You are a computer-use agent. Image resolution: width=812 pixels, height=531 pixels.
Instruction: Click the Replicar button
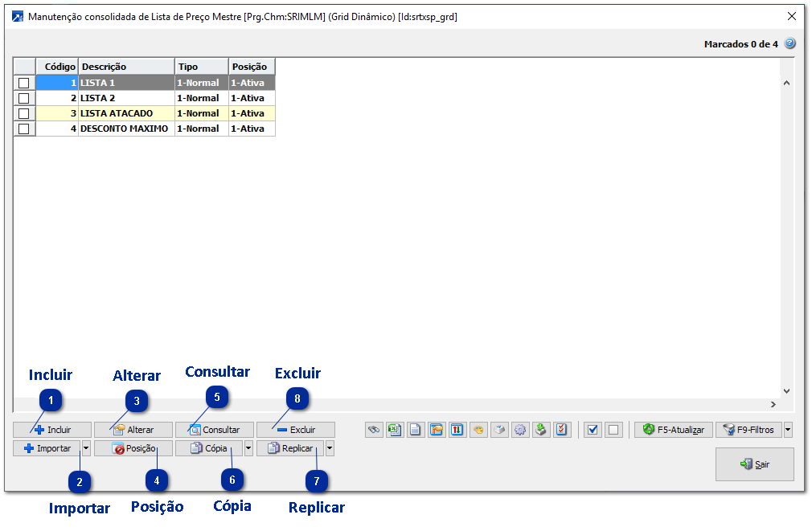pyautogui.click(x=290, y=448)
